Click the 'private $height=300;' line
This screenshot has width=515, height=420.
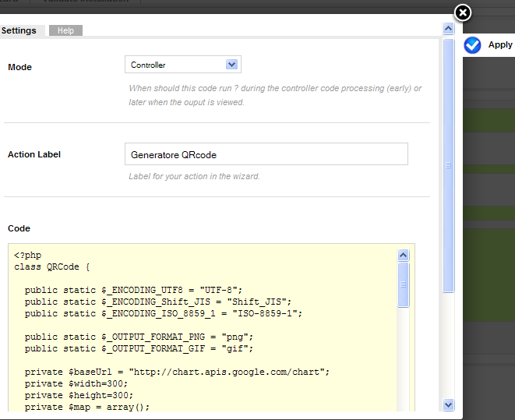point(79,395)
